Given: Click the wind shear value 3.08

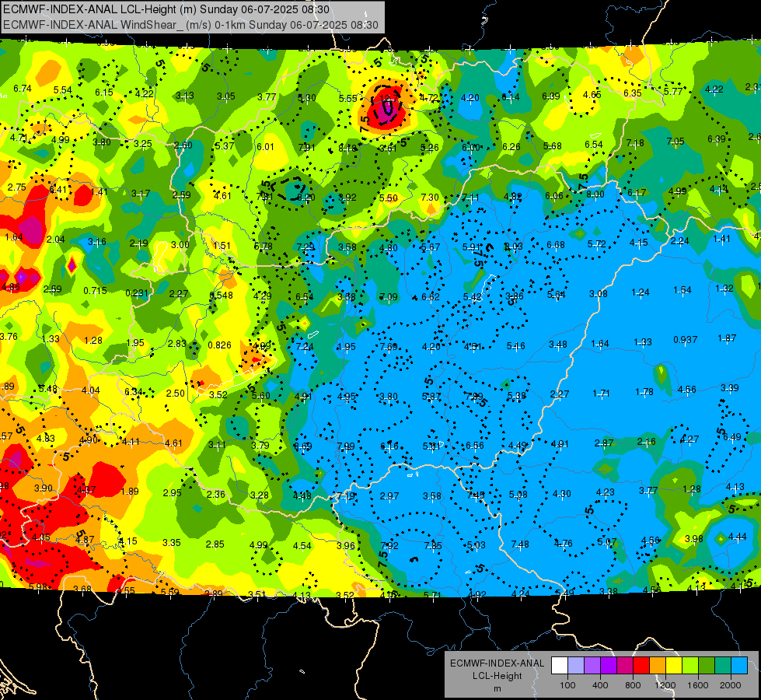Looking at the screenshot, I should 599,293.
